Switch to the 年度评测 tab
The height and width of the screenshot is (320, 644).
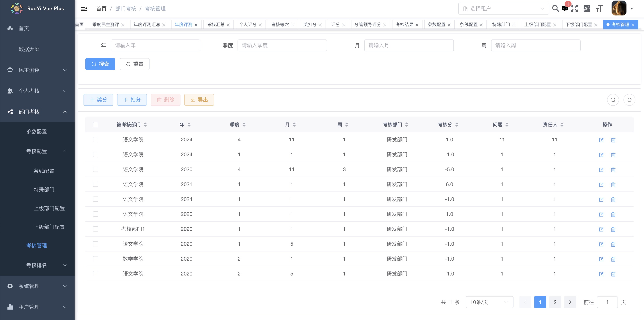click(183, 24)
